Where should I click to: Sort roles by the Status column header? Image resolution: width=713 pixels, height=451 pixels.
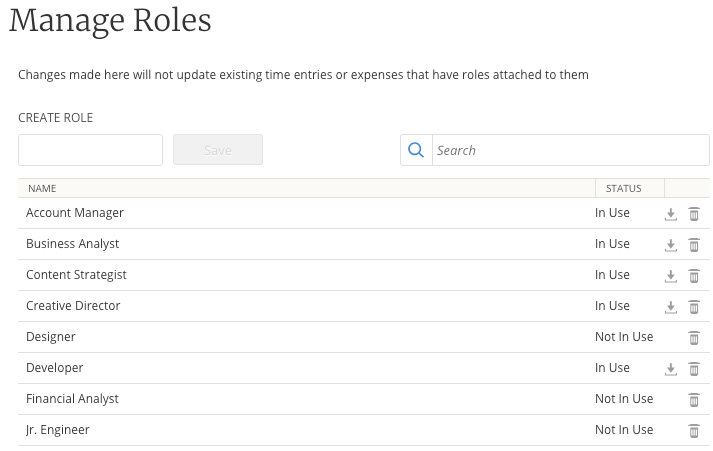[623, 188]
